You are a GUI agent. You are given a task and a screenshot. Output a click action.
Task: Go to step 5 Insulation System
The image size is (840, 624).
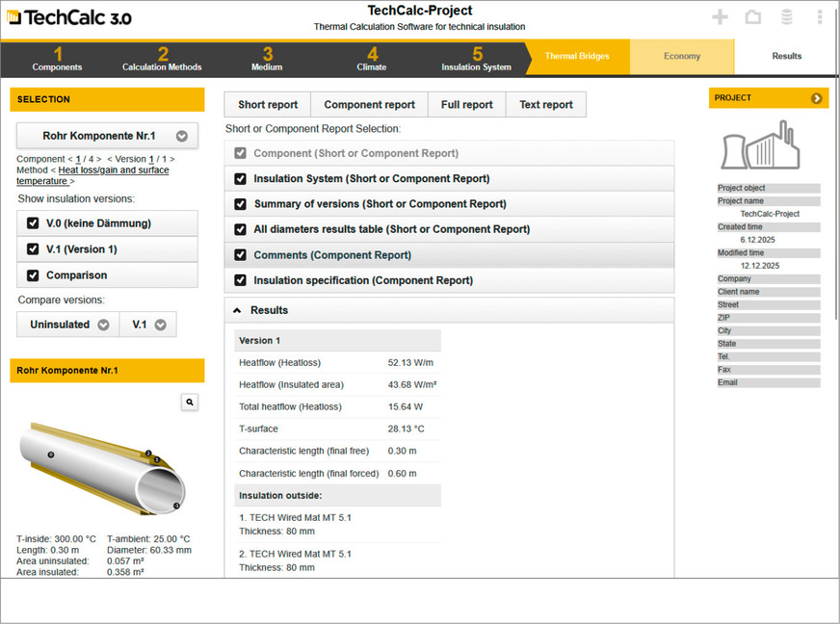pos(476,59)
